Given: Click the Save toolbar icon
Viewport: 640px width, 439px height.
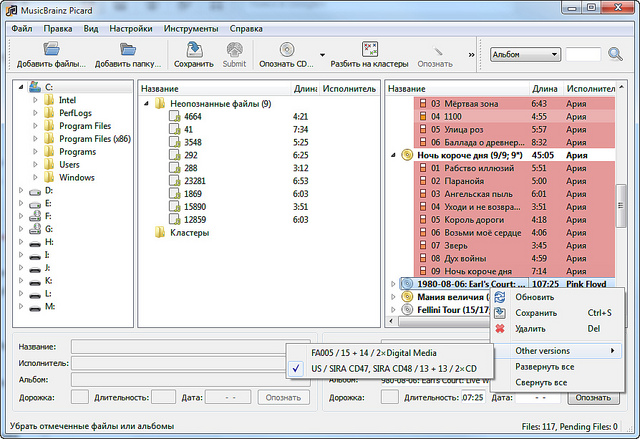Looking at the screenshot, I should tap(194, 49).
